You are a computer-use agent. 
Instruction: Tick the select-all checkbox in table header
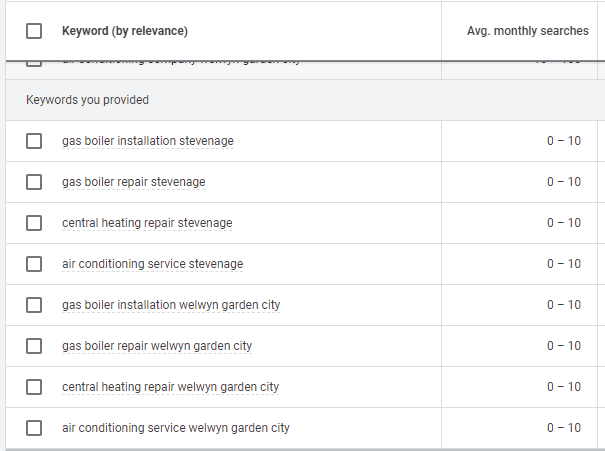tap(34, 31)
